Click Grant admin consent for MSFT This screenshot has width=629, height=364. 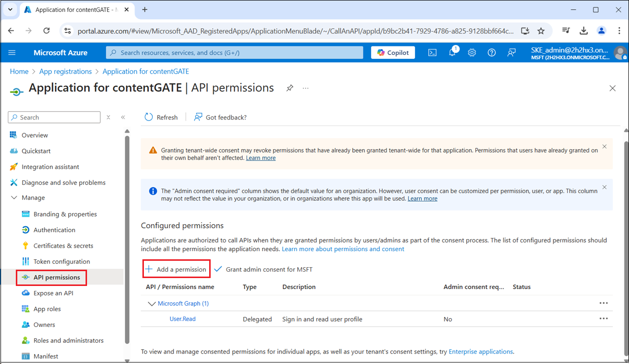coord(264,269)
